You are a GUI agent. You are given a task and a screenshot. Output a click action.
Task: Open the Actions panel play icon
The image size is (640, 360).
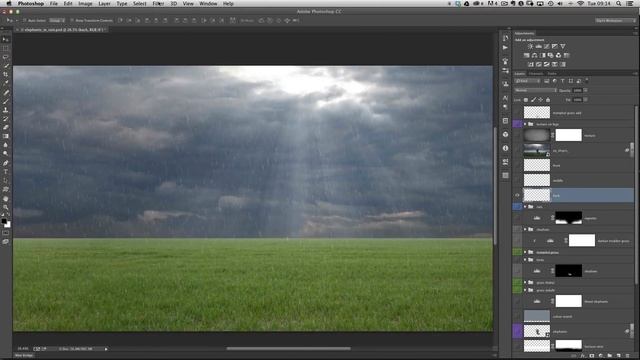point(505,48)
